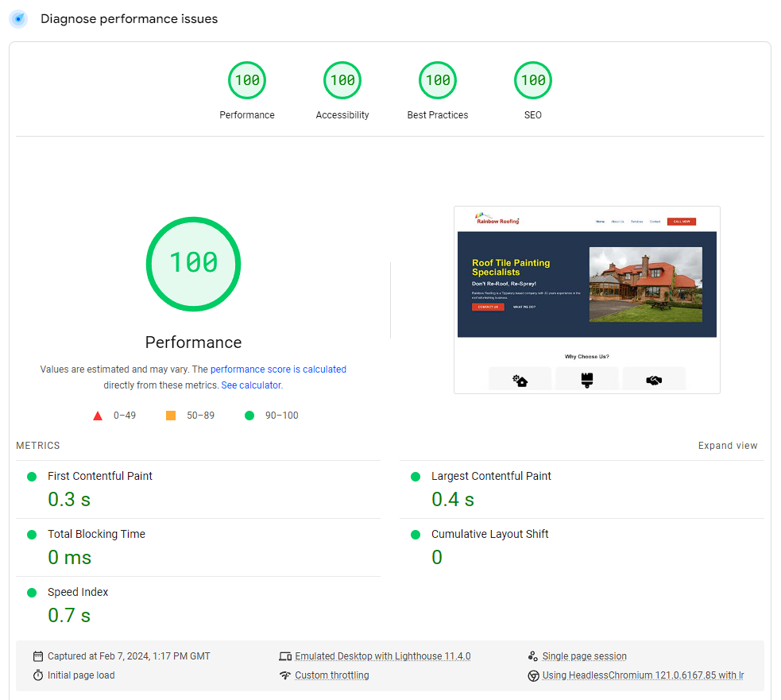
Task: Click the Custom throttling link
Action: click(331, 675)
